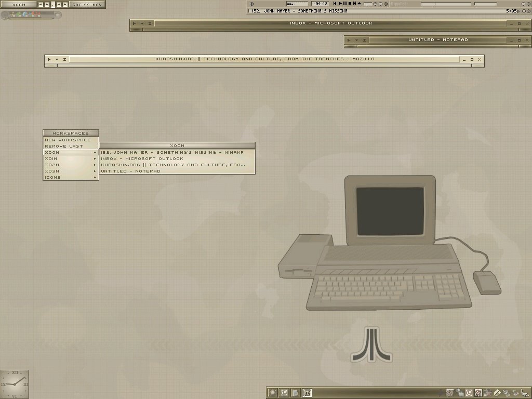This screenshot has height=399, width=532.
Task: Expand Icons submenu
Action: click(71, 178)
